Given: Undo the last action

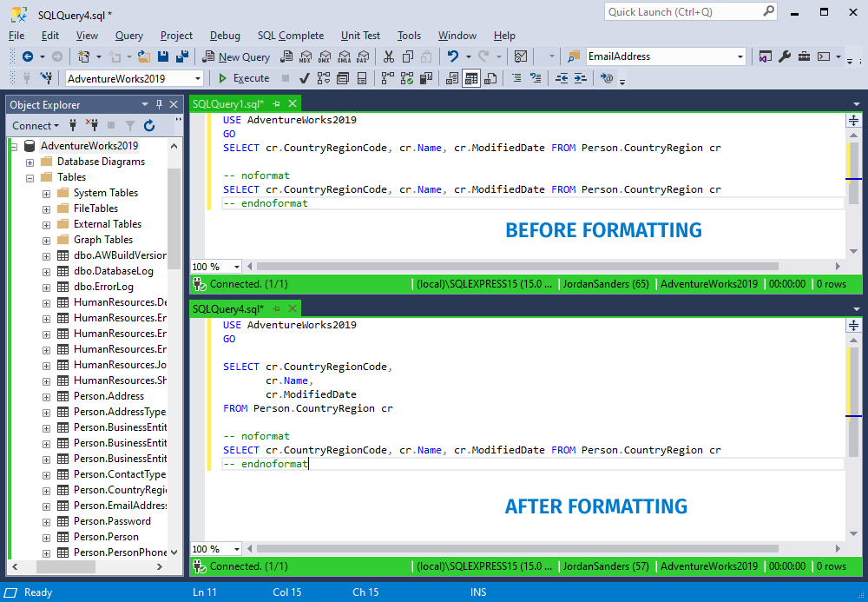Looking at the screenshot, I should [453, 56].
